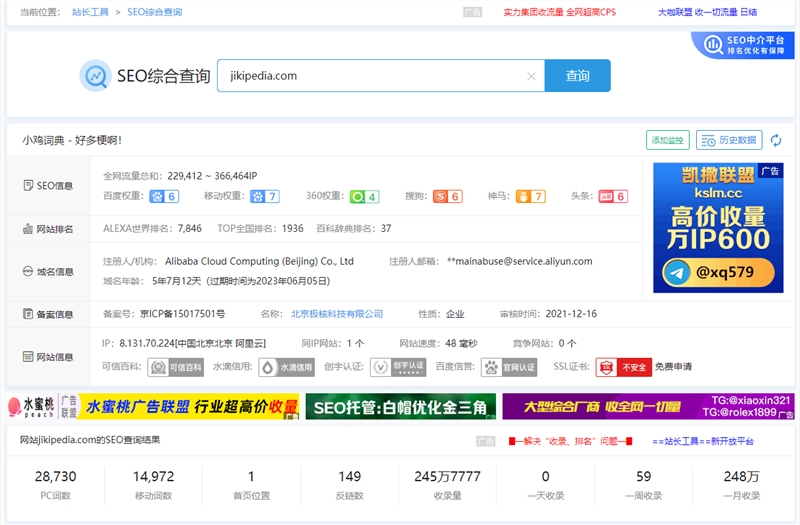The height and width of the screenshot is (525, 800).
Task: Click the 水滴信用 badge
Action: click(x=286, y=367)
